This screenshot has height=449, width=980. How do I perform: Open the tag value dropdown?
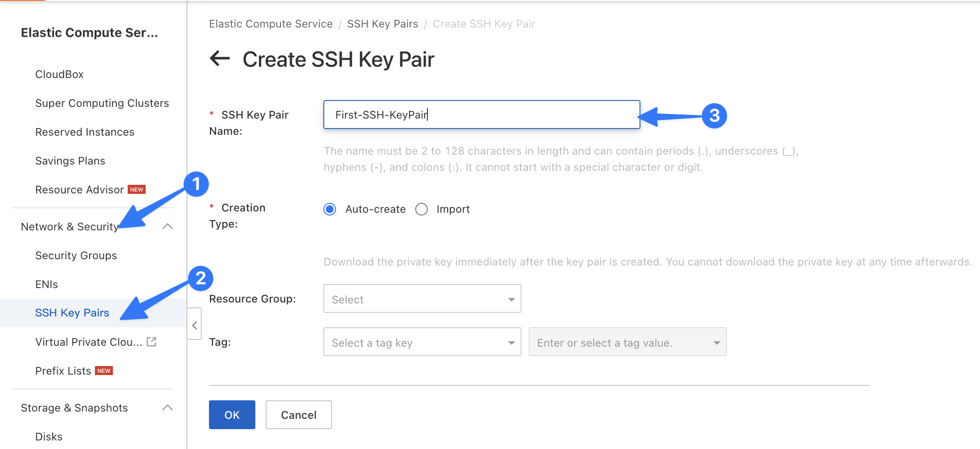pyautogui.click(x=627, y=342)
